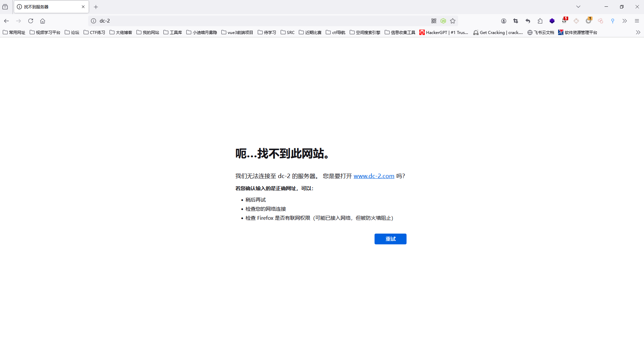
Task: Open the CTF练习 bookmark folder
Action: point(94,32)
